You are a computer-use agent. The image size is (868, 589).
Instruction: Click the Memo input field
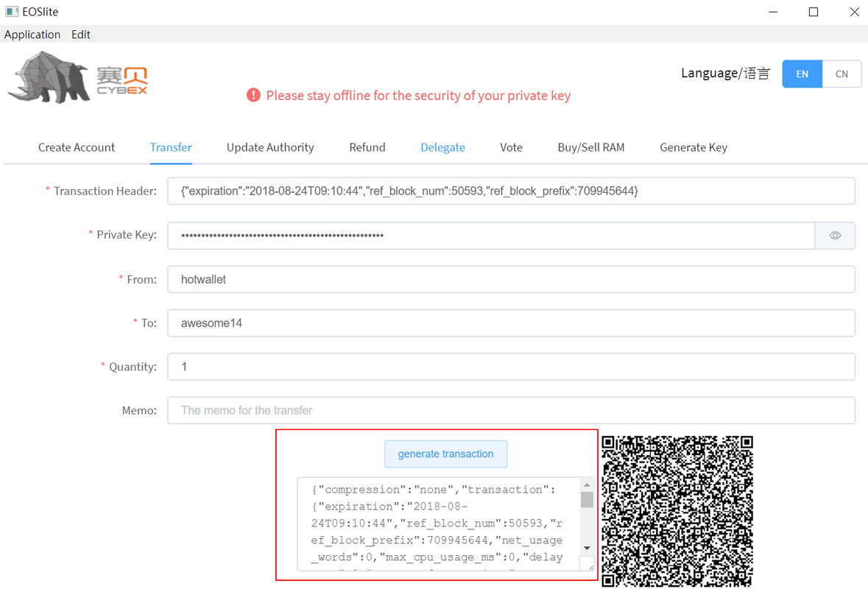[x=511, y=410]
